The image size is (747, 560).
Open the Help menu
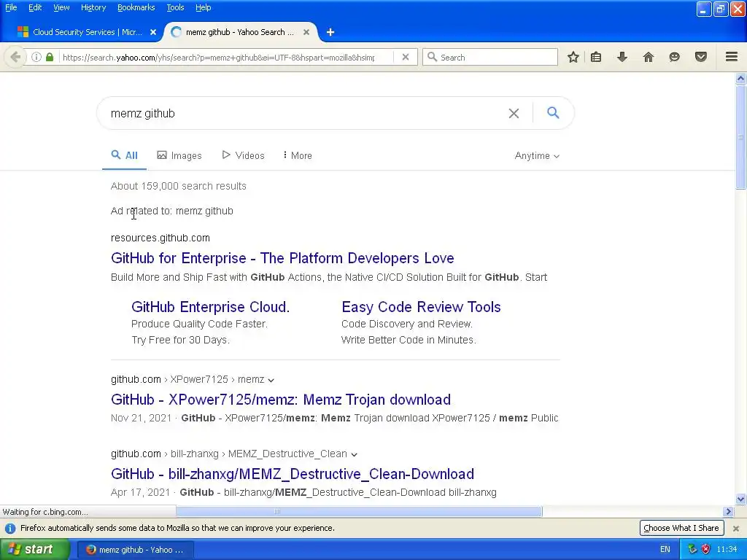pyautogui.click(x=204, y=7)
